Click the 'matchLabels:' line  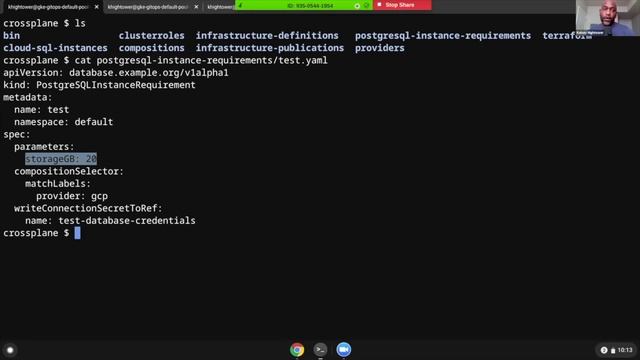click(x=58, y=184)
